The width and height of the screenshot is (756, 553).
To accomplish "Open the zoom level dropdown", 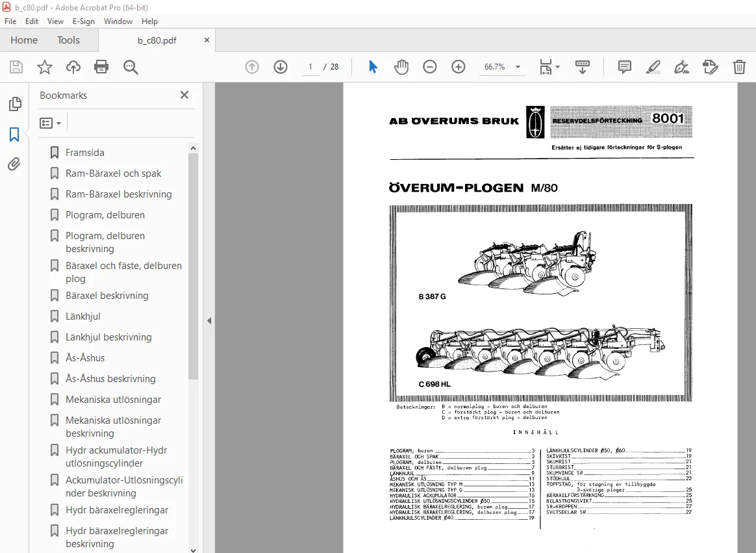I will click(518, 67).
